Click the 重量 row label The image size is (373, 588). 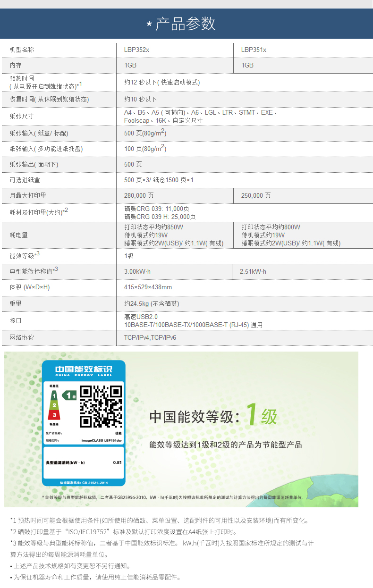pos(16,303)
